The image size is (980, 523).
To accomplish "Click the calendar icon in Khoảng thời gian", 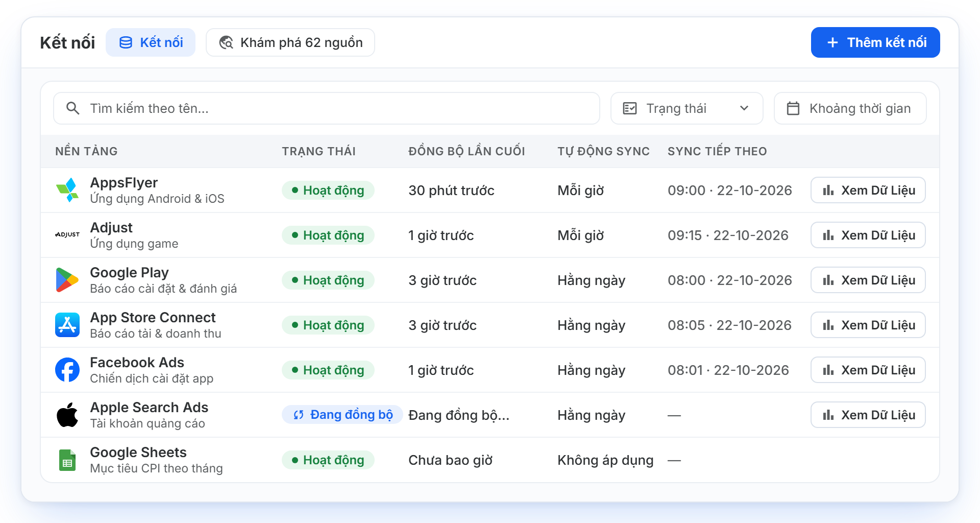I will [793, 108].
